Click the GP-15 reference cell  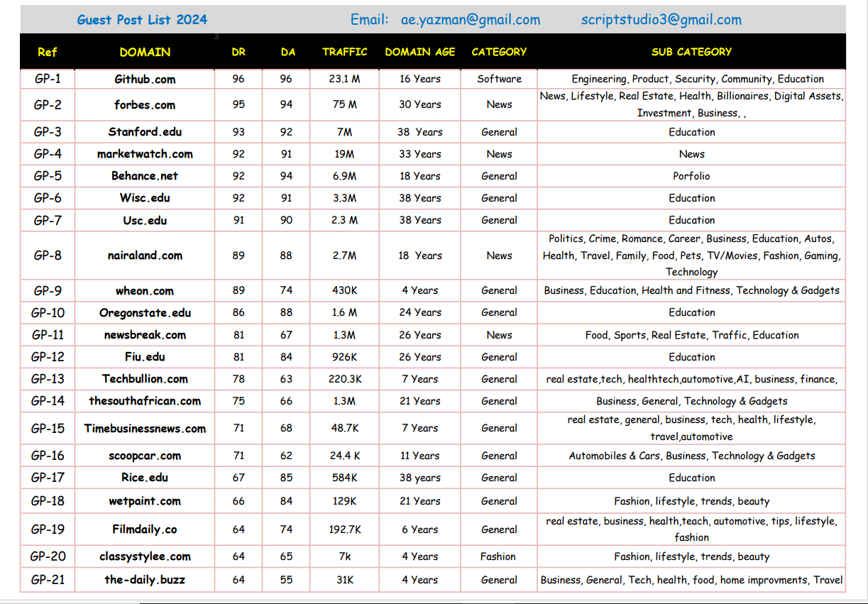click(x=48, y=428)
